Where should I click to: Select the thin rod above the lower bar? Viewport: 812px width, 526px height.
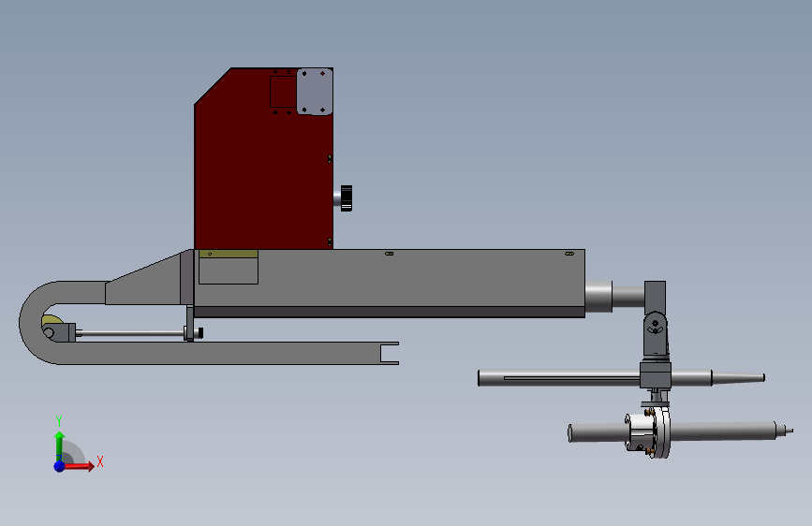click(x=130, y=334)
